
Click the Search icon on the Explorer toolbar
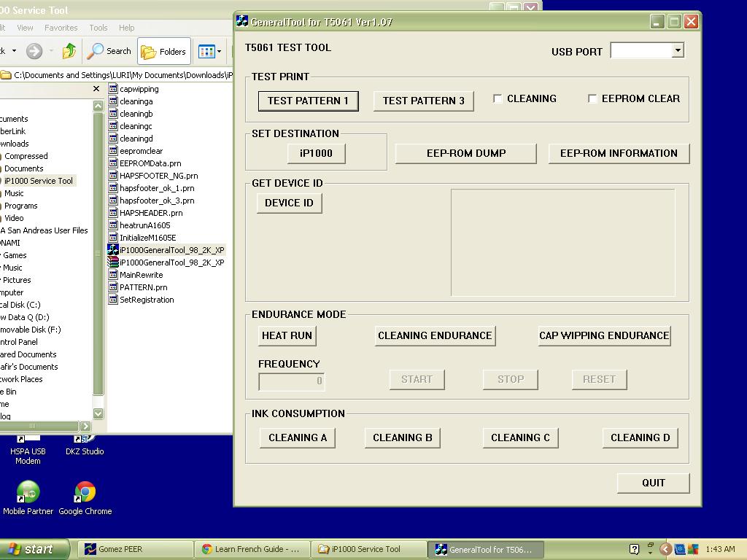pyautogui.click(x=108, y=51)
